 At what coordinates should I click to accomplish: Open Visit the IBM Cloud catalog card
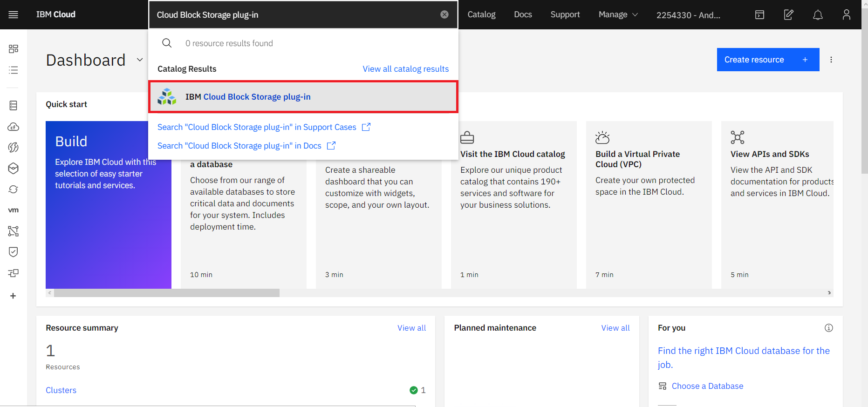pyautogui.click(x=513, y=205)
